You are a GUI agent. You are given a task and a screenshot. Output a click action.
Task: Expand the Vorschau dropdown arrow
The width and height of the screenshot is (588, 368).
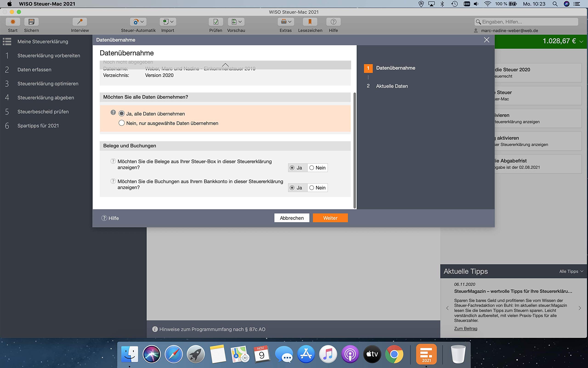click(x=240, y=22)
